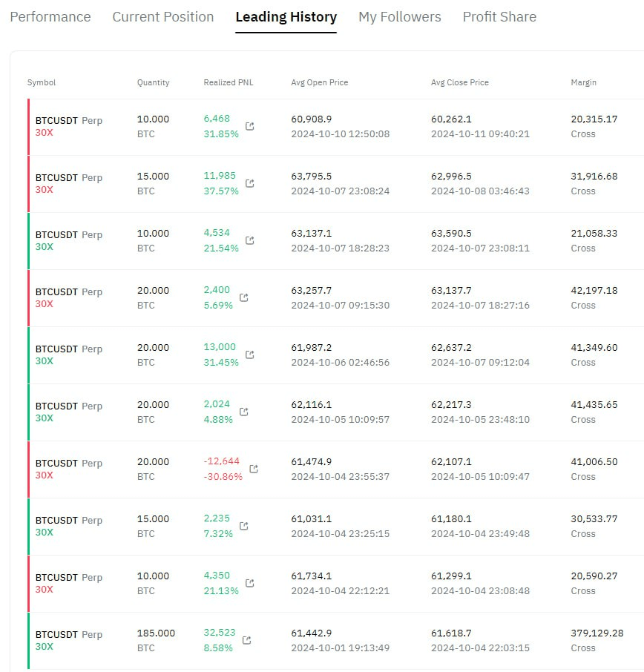Image resolution: width=644 pixels, height=672 pixels.
Task: Click share icon next to 11,985 PNL
Action: coord(249,183)
